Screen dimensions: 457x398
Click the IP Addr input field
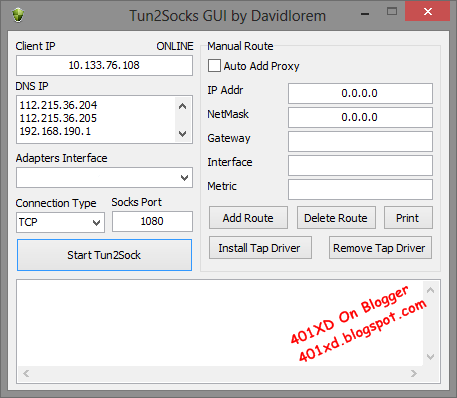pos(360,93)
